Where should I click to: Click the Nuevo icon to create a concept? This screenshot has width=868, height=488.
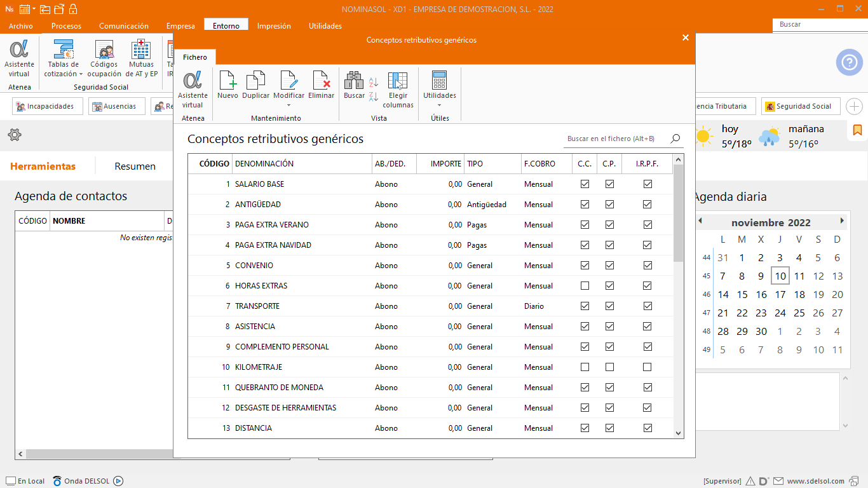tap(227, 85)
